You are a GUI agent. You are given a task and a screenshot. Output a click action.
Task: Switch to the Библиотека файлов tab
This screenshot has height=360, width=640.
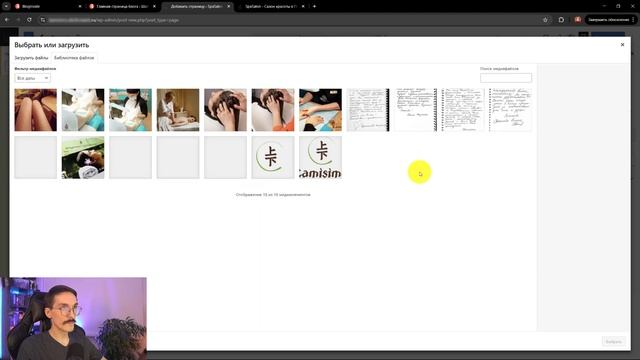pyautogui.click(x=74, y=58)
